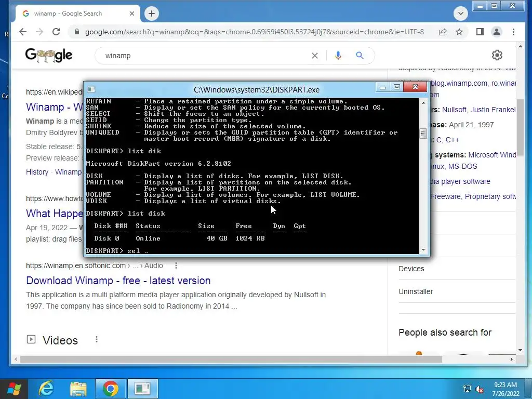Close the winamp Google Search tab
Screen dimensions: 532x399
tap(132, 14)
